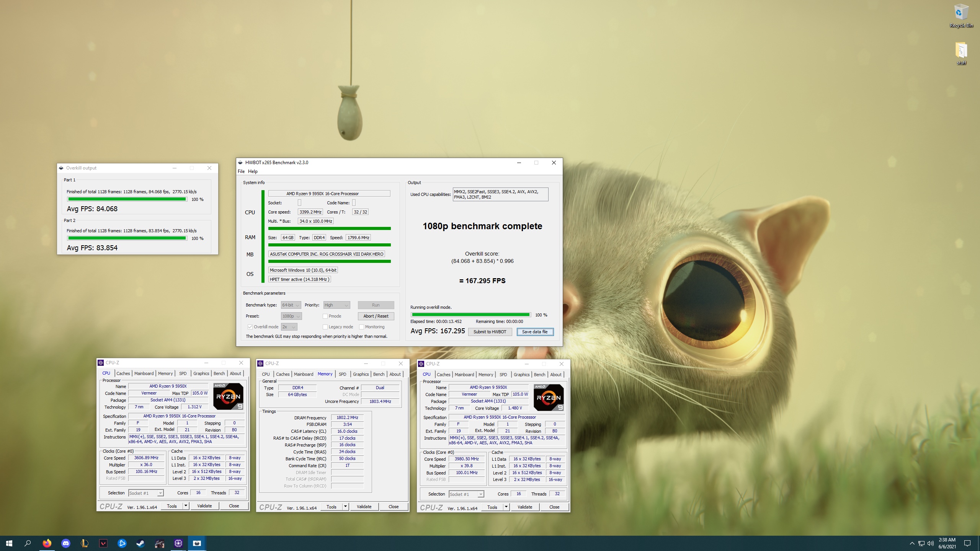Expand Tools arrow in left CPU-Z
Screen dimensions: 980x551
tap(186, 506)
